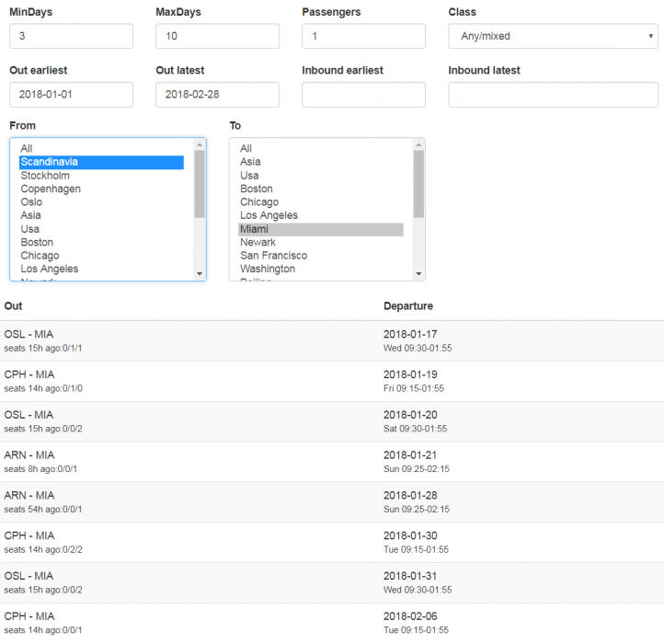This screenshot has height=644, width=664.
Task: Select Copenhagen in the From list
Action: pyautogui.click(x=51, y=189)
